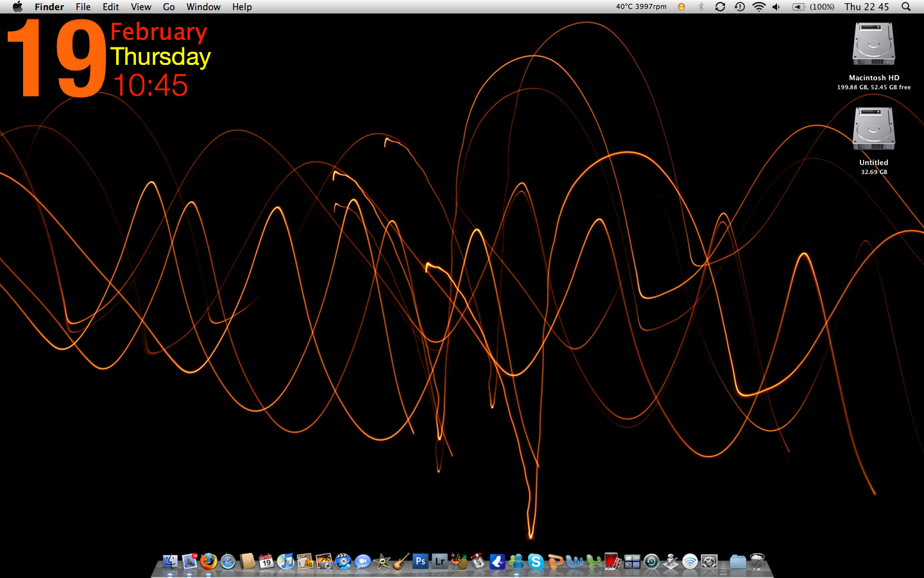The image size is (924, 578).
Task: Open System Preferences gear icon
Action: tap(709, 562)
